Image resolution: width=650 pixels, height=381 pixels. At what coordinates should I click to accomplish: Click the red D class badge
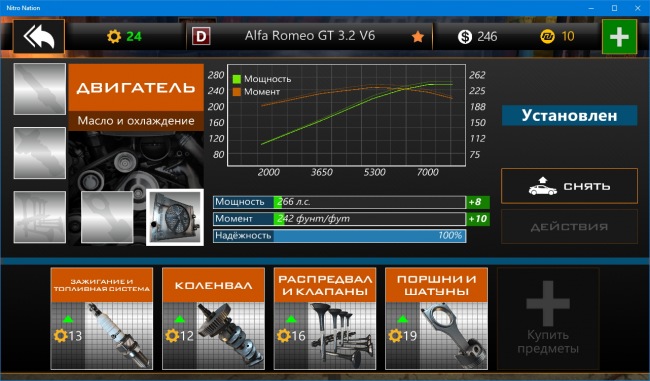click(201, 36)
